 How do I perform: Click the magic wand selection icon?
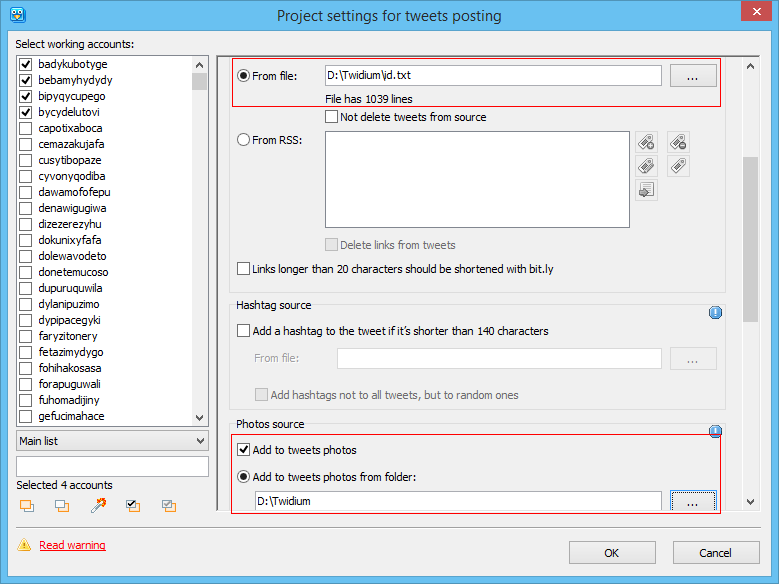[98, 505]
